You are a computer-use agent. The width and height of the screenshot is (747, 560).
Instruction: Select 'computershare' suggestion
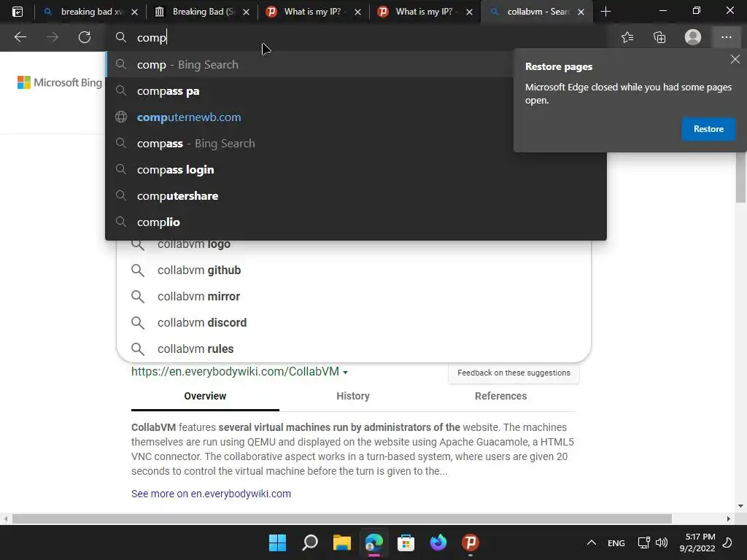pos(356,195)
